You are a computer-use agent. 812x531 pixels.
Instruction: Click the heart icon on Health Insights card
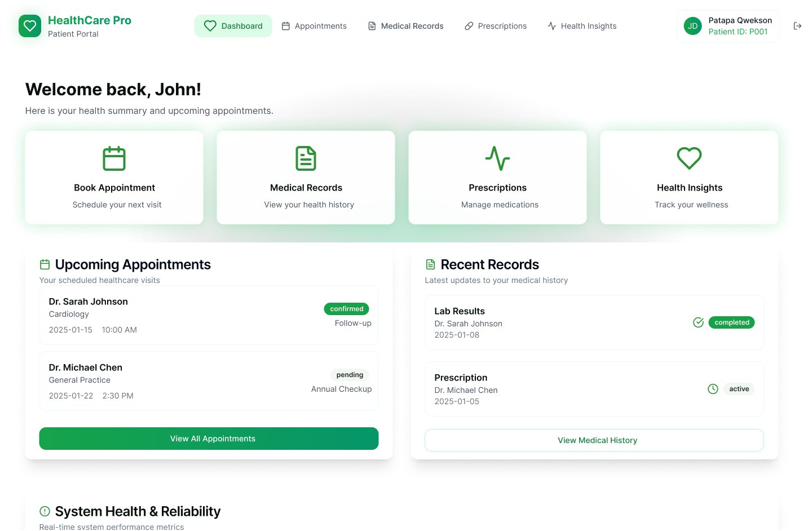[x=689, y=158]
